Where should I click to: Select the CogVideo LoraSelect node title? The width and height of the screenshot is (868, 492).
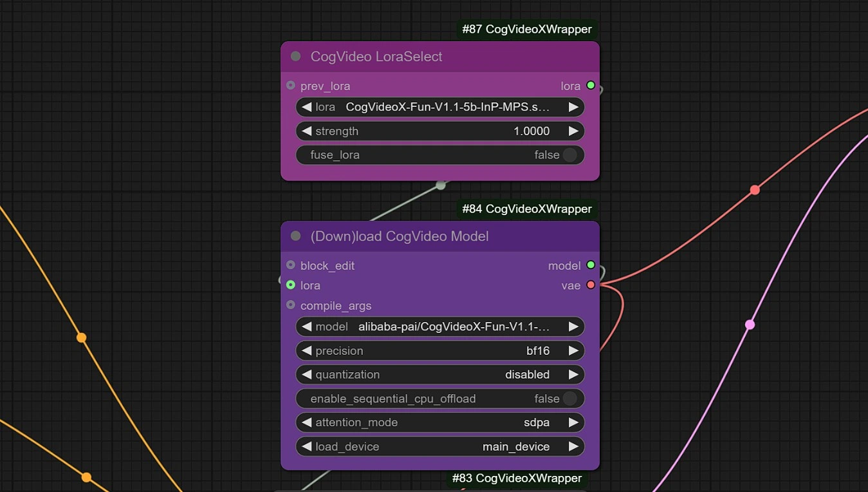pyautogui.click(x=376, y=56)
